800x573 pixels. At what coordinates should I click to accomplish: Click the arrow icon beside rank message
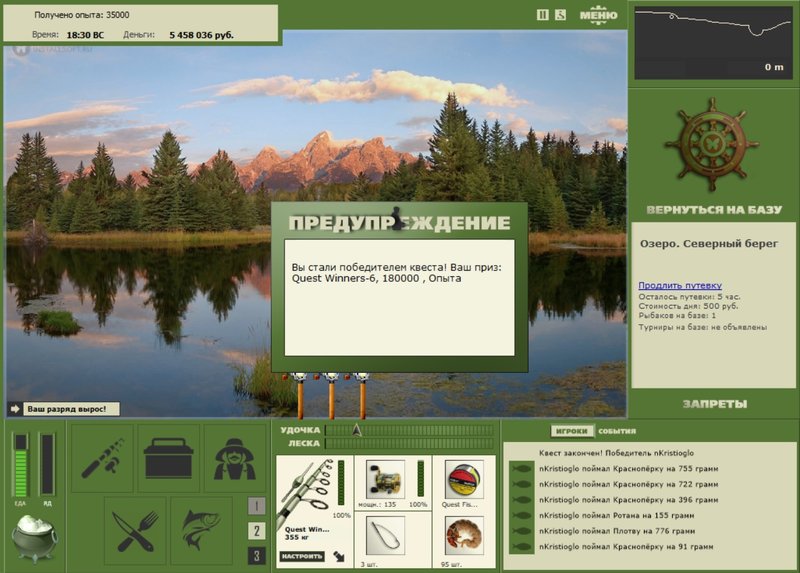(15, 409)
